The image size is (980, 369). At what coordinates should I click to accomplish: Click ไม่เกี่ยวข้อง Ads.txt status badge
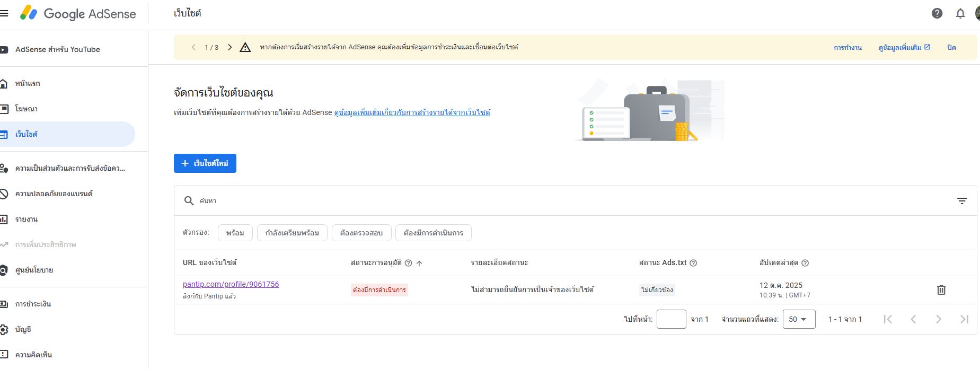(657, 290)
